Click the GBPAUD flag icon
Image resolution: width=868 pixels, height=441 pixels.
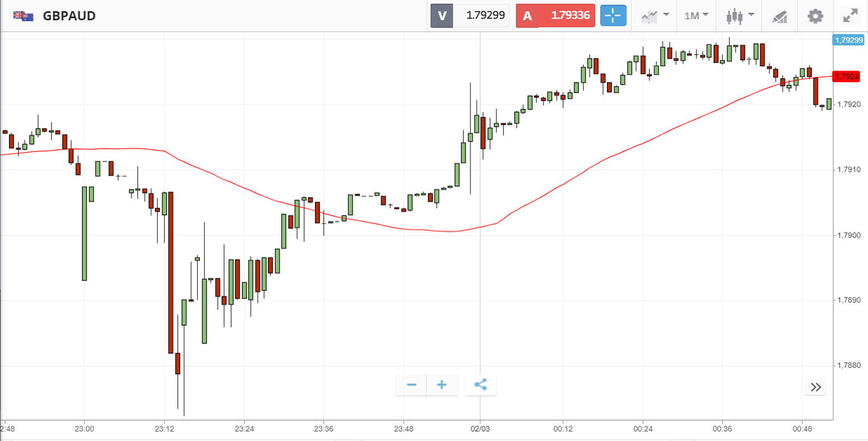click(x=23, y=16)
